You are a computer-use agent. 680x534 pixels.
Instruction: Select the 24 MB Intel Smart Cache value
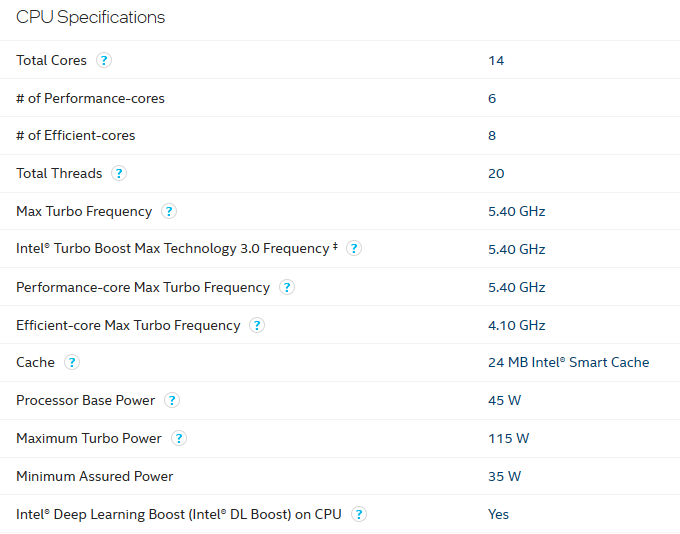click(569, 362)
